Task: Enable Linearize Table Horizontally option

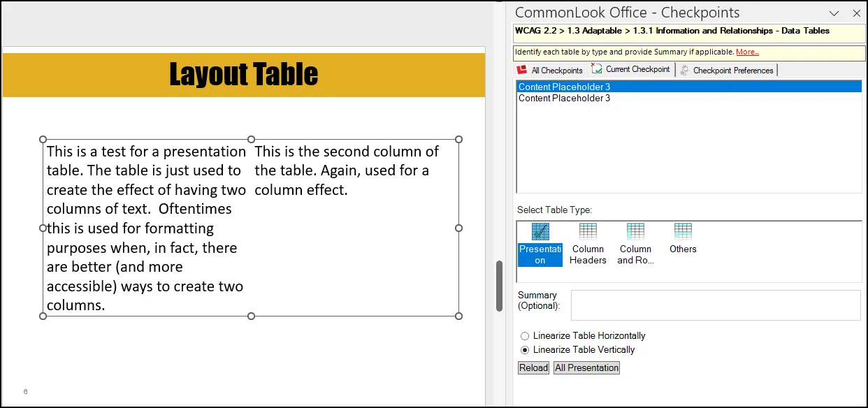Action: click(x=583, y=336)
